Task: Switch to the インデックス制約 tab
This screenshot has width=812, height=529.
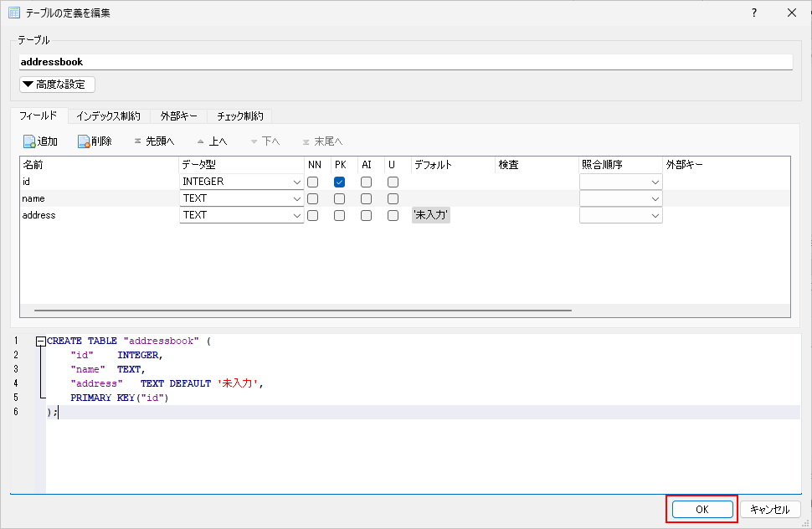Action: point(108,116)
